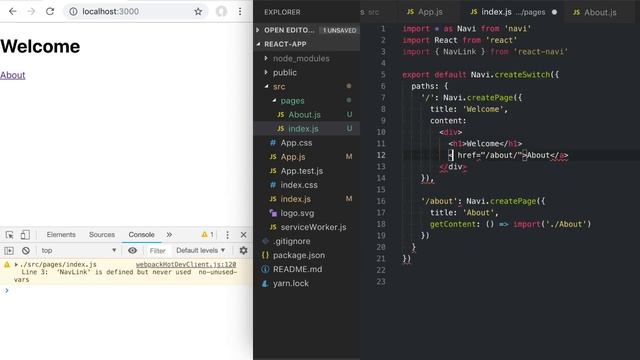Click the 1 UNSAVED badge

coord(339,30)
